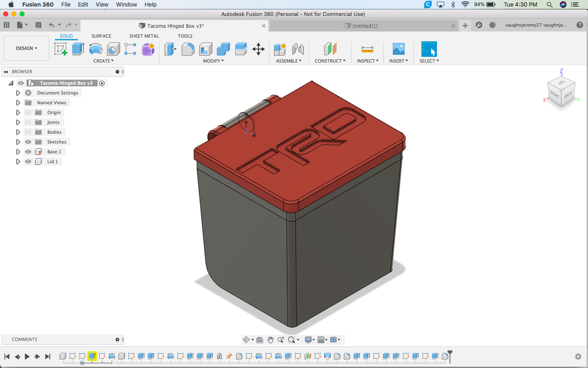588x368 pixels.
Task: Choose the Revolve tool in the Create toolbar
Action: [96, 49]
